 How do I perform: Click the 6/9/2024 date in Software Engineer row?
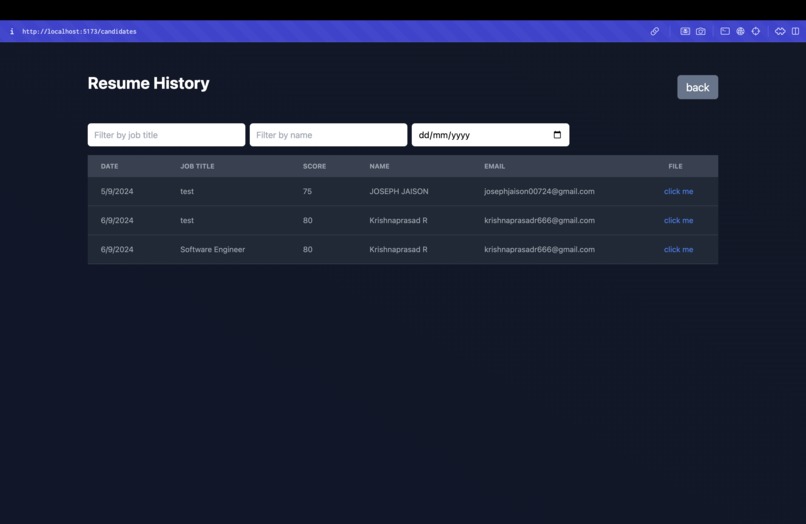[x=117, y=249]
